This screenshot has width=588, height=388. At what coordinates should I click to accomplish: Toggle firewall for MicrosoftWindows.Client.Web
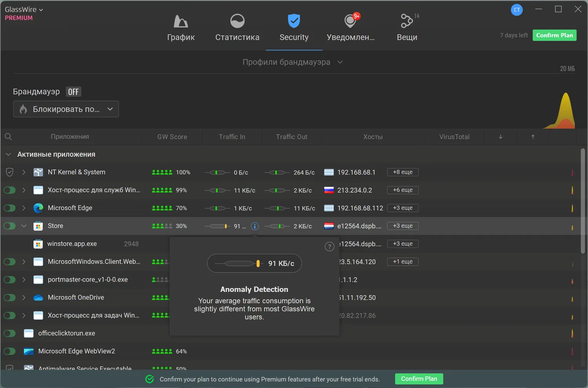pyautogui.click(x=9, y=262)
